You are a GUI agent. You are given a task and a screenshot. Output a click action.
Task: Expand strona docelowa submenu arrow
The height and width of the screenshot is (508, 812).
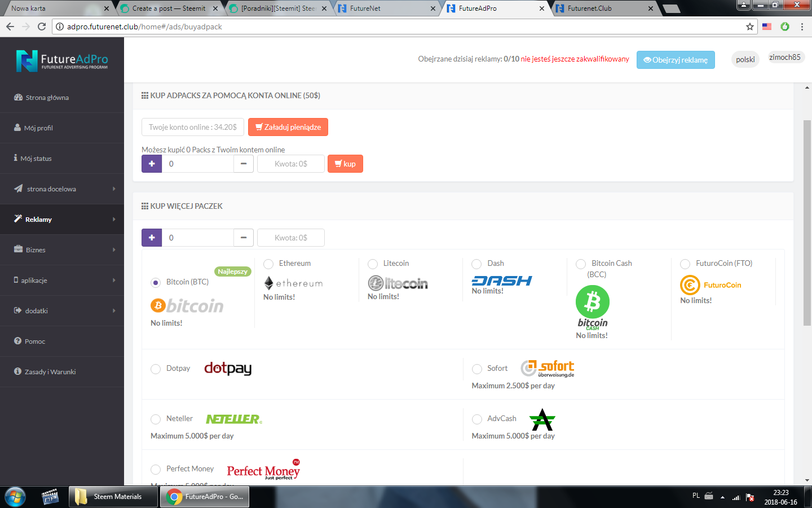(114, 189)
